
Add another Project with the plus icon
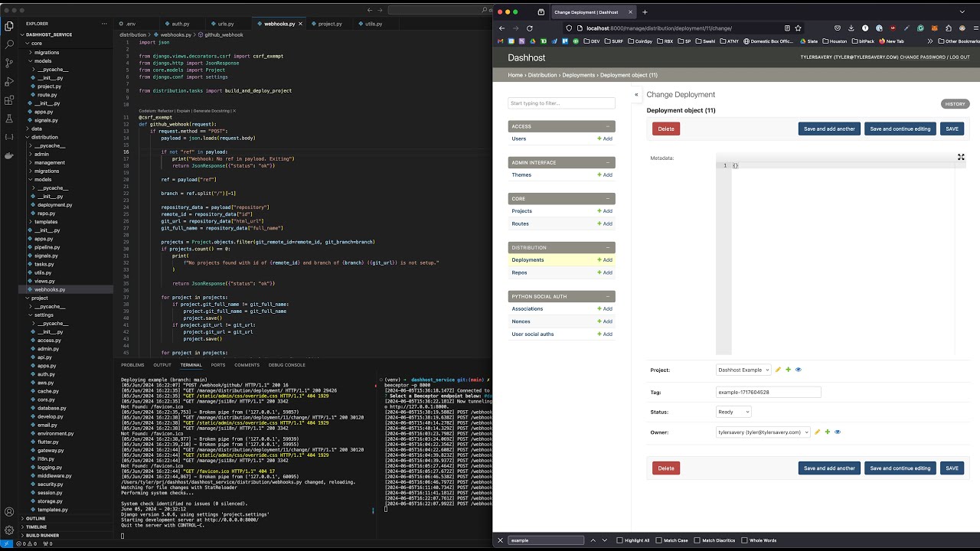click(x=788, y=370)
